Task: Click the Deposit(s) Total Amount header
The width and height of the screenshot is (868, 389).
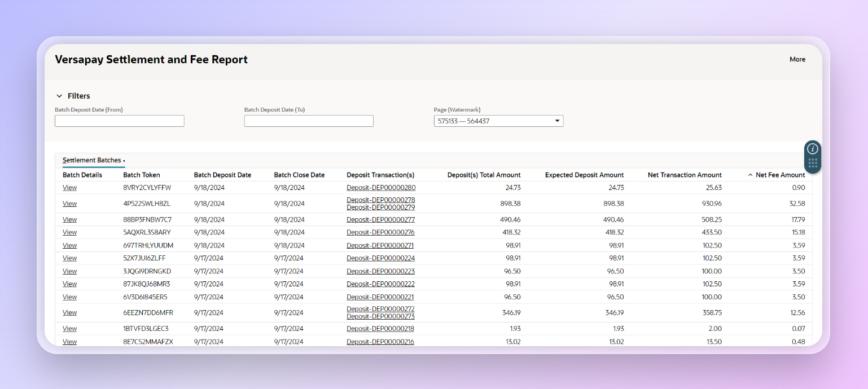Action: 484,175
